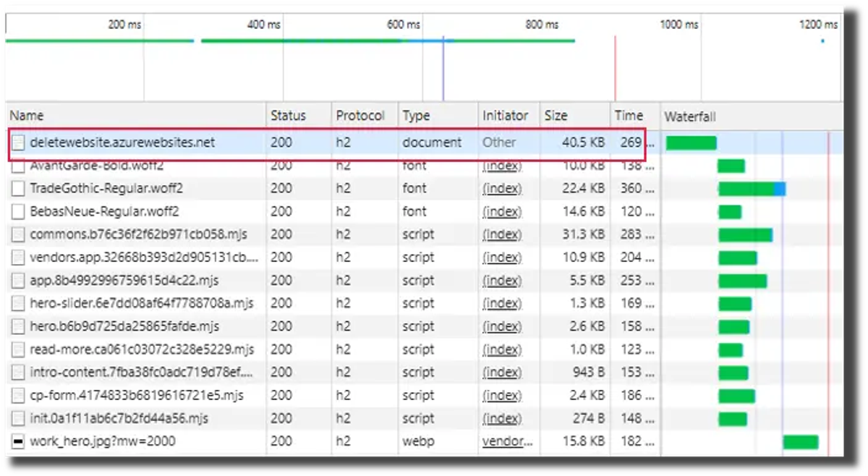Click file icon of hero-slider row
868x476 pixels.
click(x=18, y=304)
